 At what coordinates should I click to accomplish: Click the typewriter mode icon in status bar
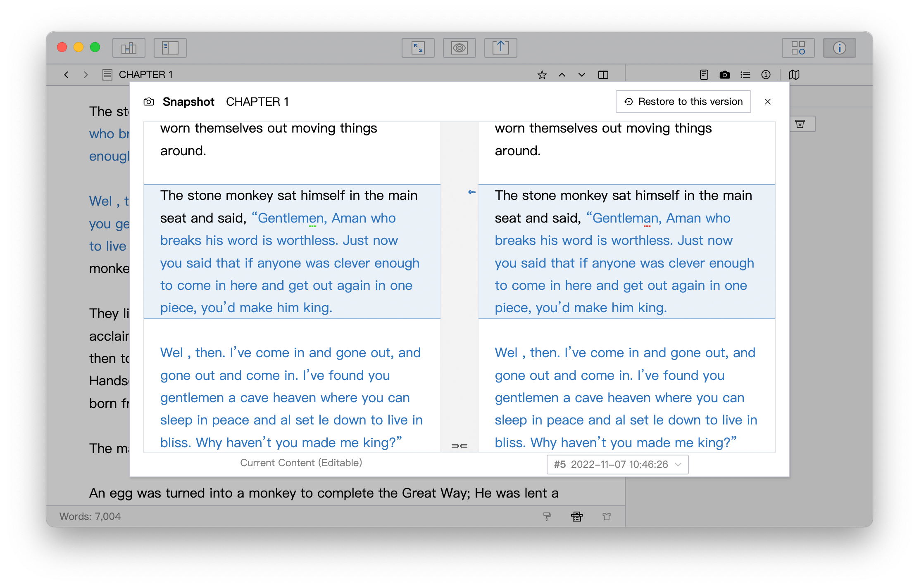click(x=577, y=517)
